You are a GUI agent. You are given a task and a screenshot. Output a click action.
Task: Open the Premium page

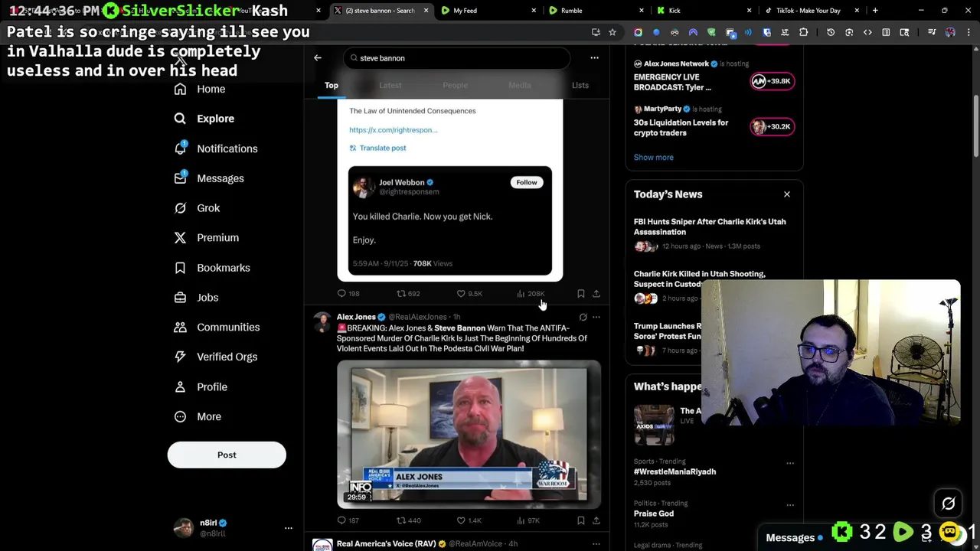(x=207, y=238)
